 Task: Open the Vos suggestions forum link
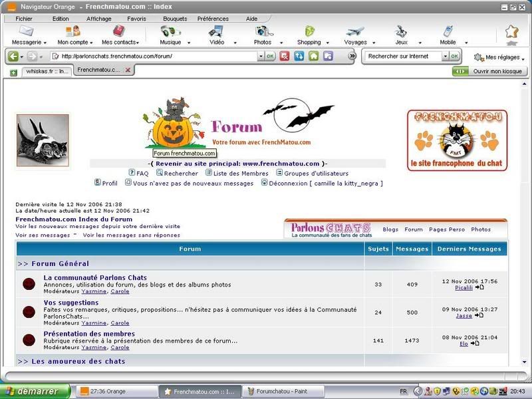(x=71, y=303)
